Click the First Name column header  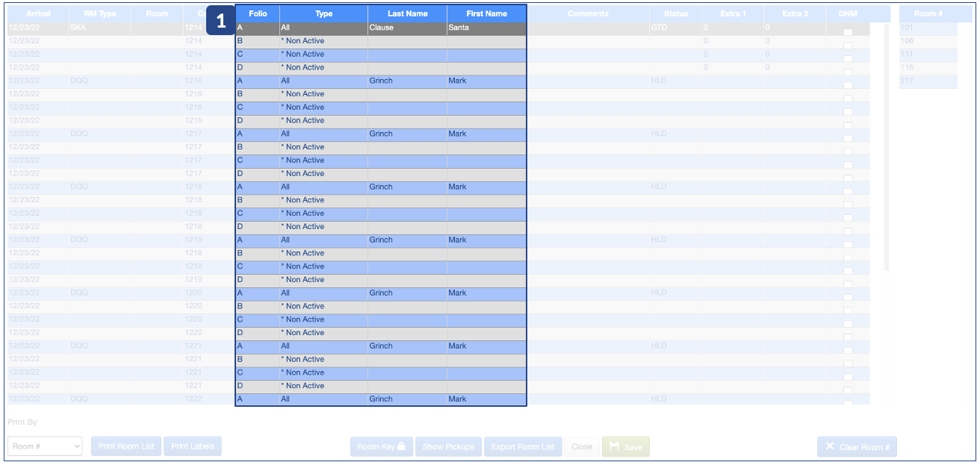[486, 13]
